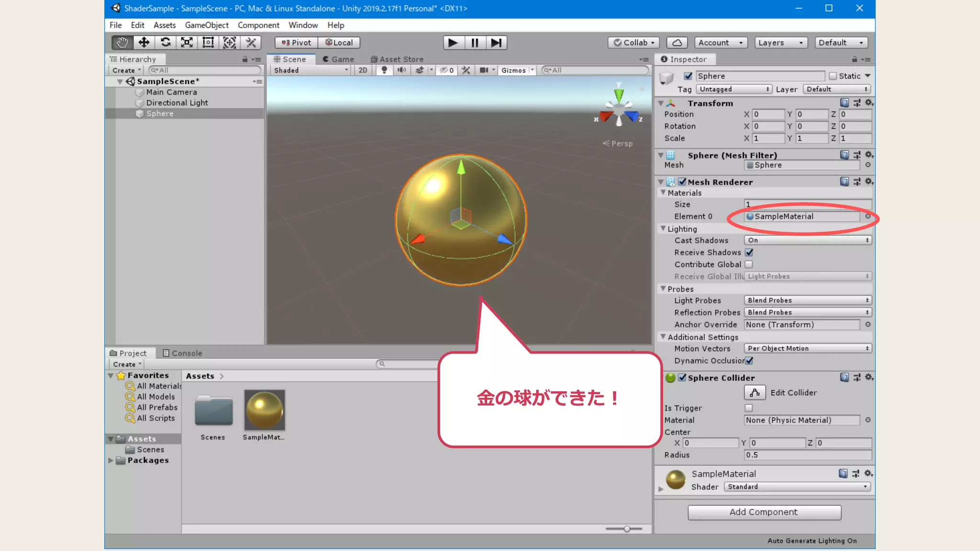Switch to the Game tab
The image size is (980, 551).
click(338, 59)
